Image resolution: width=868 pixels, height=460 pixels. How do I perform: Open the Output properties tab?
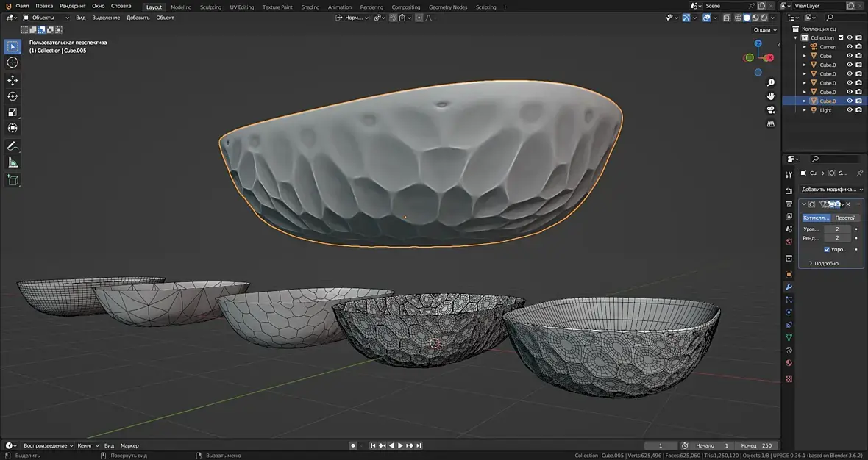[789, 204]
